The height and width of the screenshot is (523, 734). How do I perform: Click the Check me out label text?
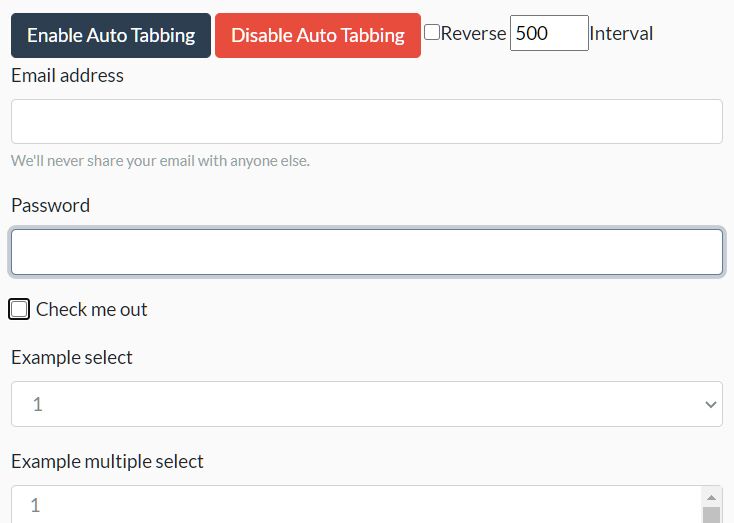(x=92, y=309)
